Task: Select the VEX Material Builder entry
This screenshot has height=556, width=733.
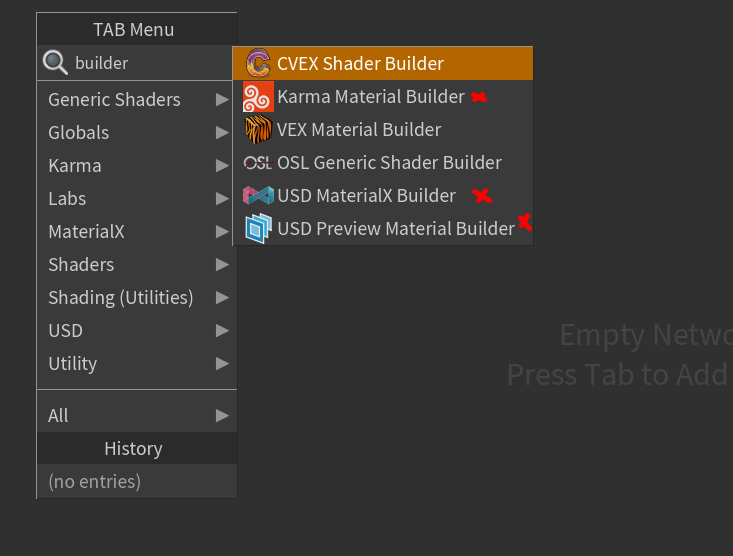Action: pos(359,130)
